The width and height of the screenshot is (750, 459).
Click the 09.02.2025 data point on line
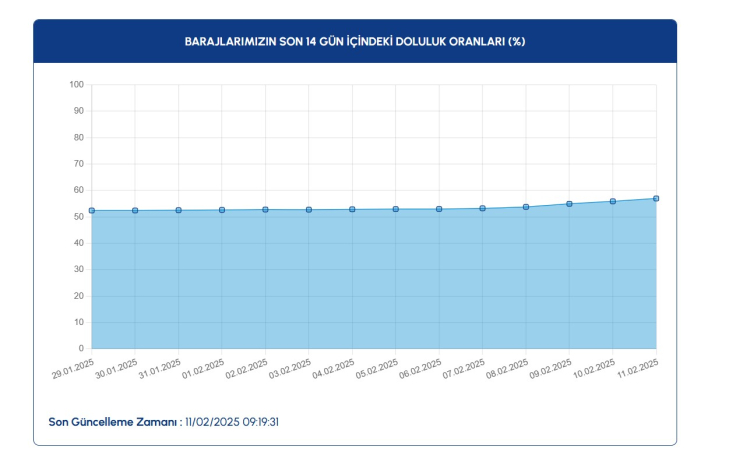click(x=569, y=204)
